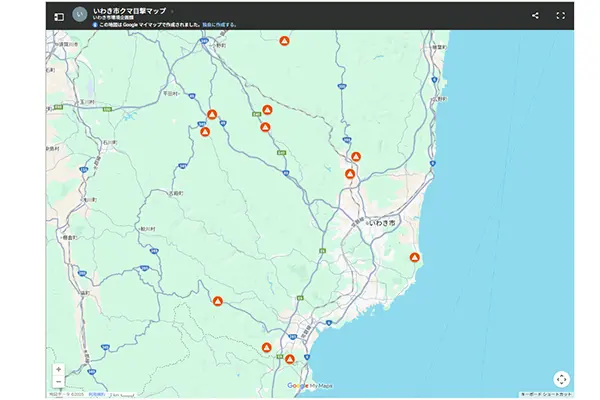Open the map camera controls button
This screenshot has width=600, height=400.
(x=561, y=378)
